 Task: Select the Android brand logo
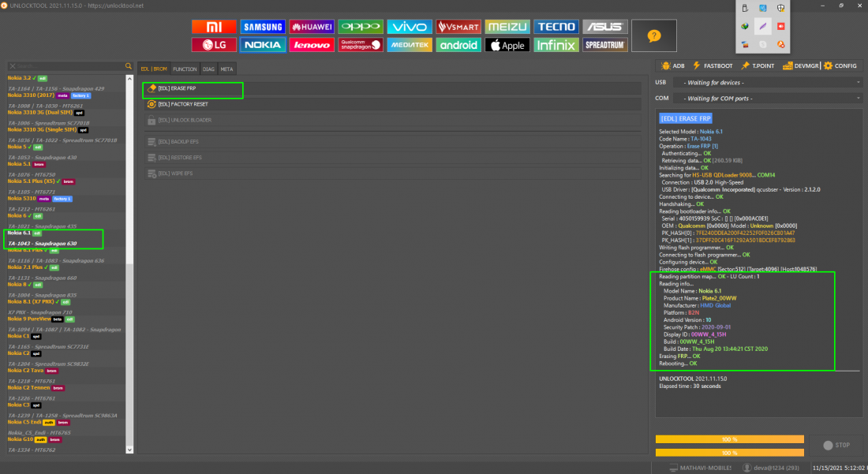pos(458,45)
